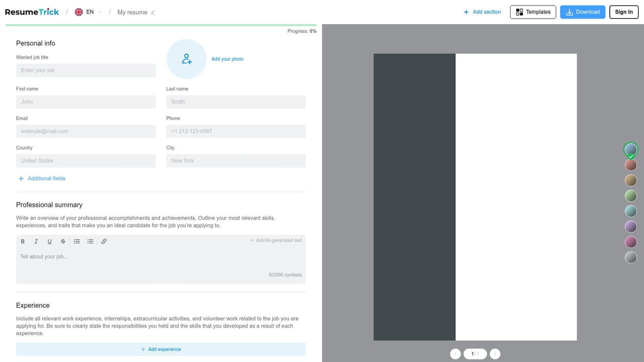Toggle bold formatting in summary editor
644x362 pixels.
coord(23,241)
